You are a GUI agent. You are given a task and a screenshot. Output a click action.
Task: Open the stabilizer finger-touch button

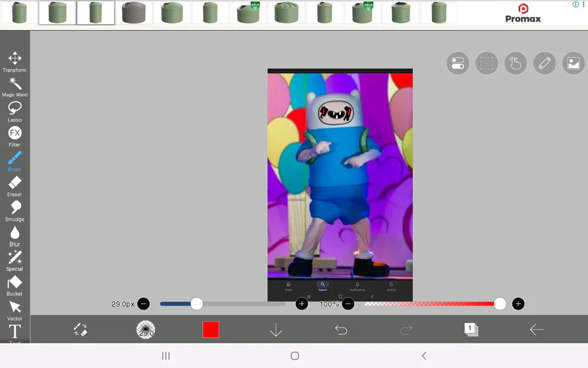tap(515, 63)
